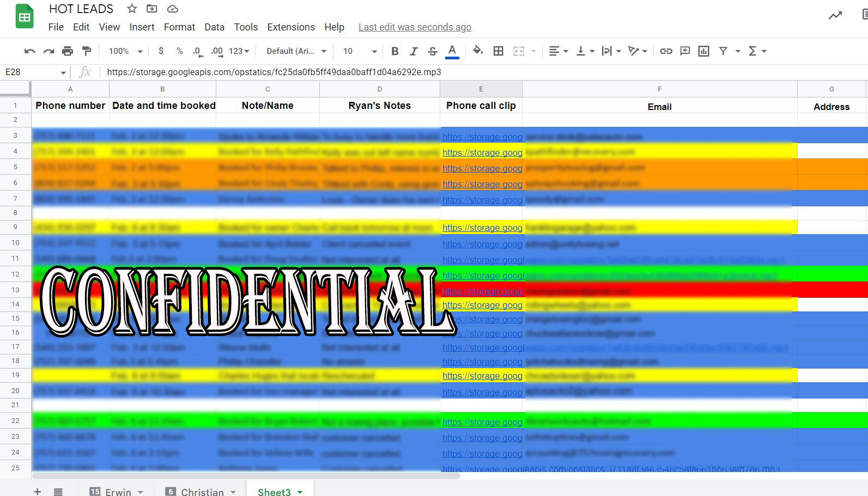Open version history via Last edit link

coord(415,27)
